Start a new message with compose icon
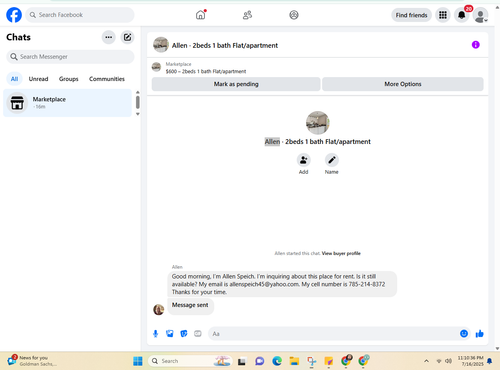The height and width of the screenshot is (370, 500). click(x=127, y=37)
